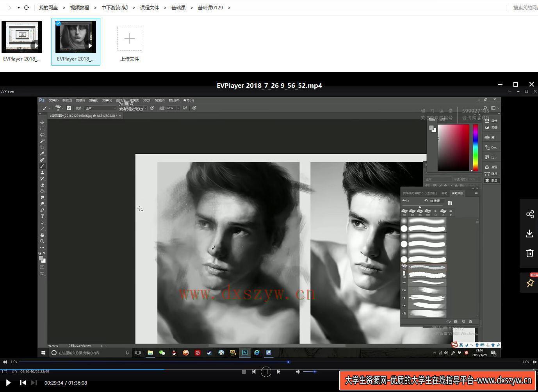Play the video in the outer player

click(x=8, y=383)
